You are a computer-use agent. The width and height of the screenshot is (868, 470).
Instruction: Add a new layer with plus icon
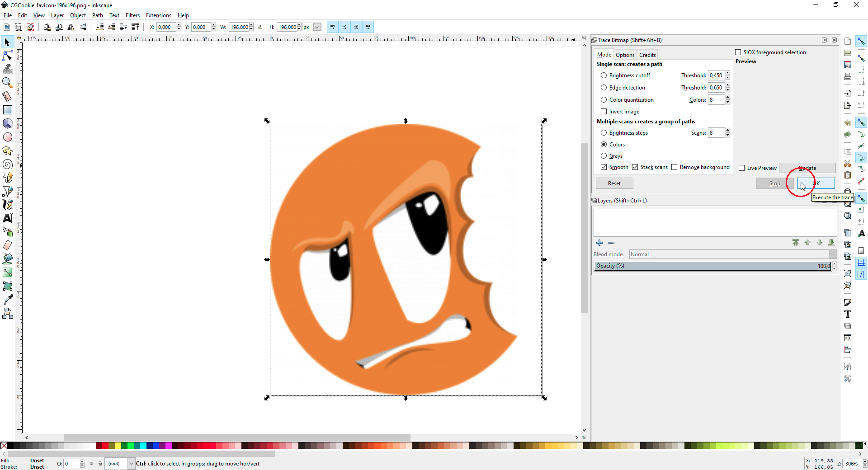(599, 243)
